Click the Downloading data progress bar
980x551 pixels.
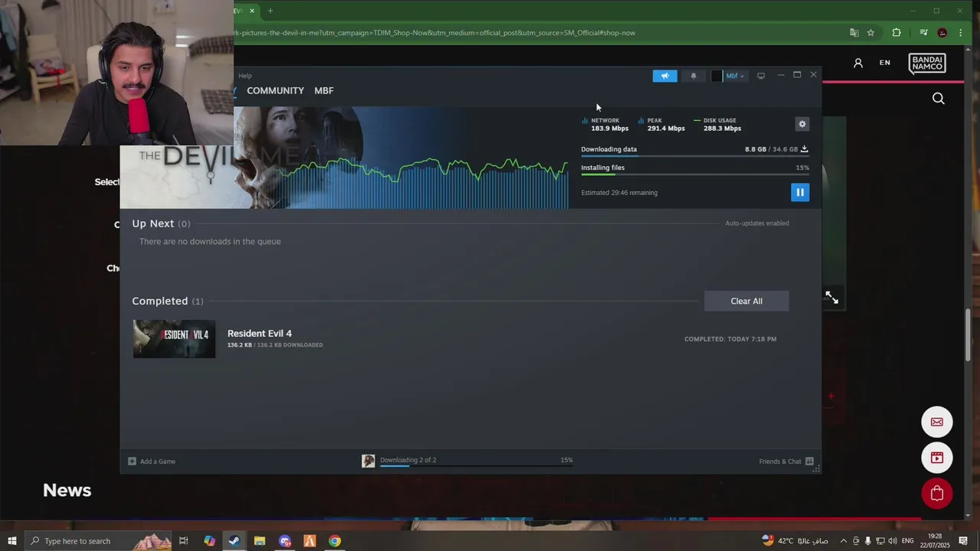coord(695,156)
